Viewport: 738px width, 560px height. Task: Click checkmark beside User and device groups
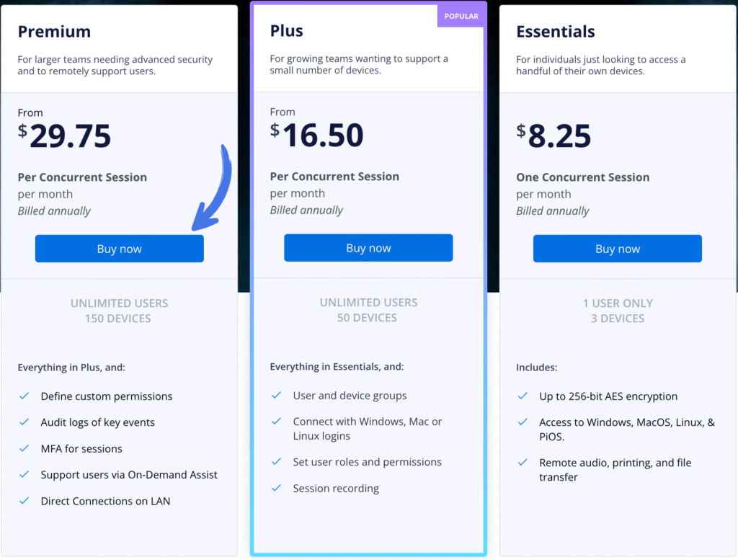[276, 396]
